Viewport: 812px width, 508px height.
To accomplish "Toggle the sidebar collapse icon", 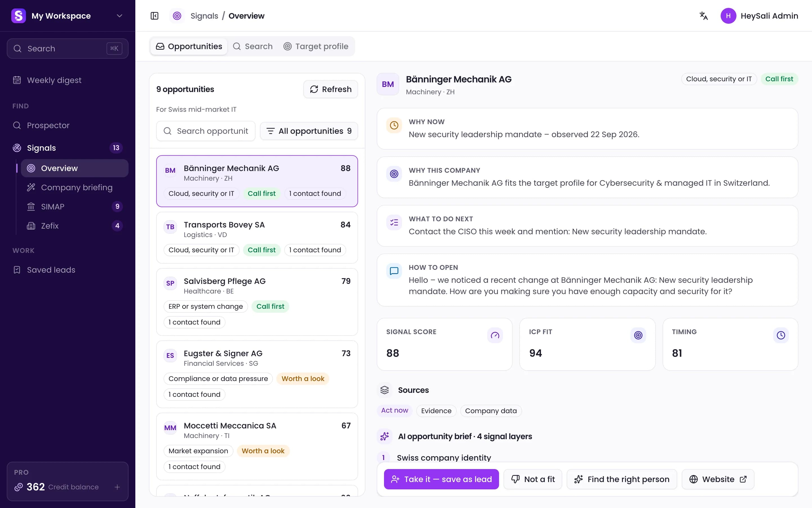I will coord(154,16).
